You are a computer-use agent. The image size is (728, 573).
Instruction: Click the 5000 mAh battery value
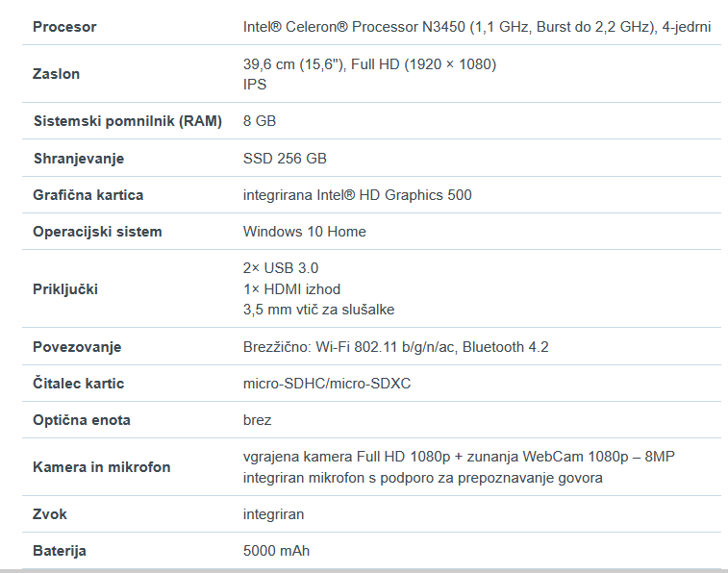click(276, 551)
